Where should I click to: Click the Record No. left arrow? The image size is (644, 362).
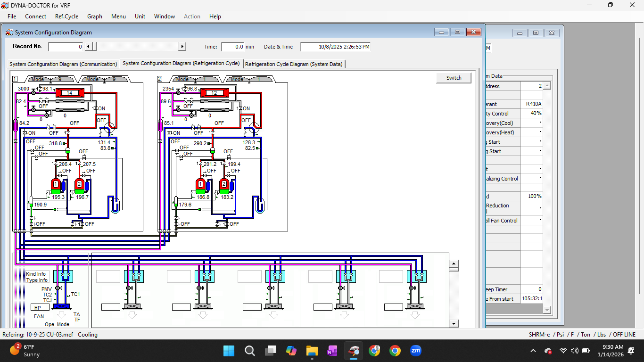coord(88,46)
